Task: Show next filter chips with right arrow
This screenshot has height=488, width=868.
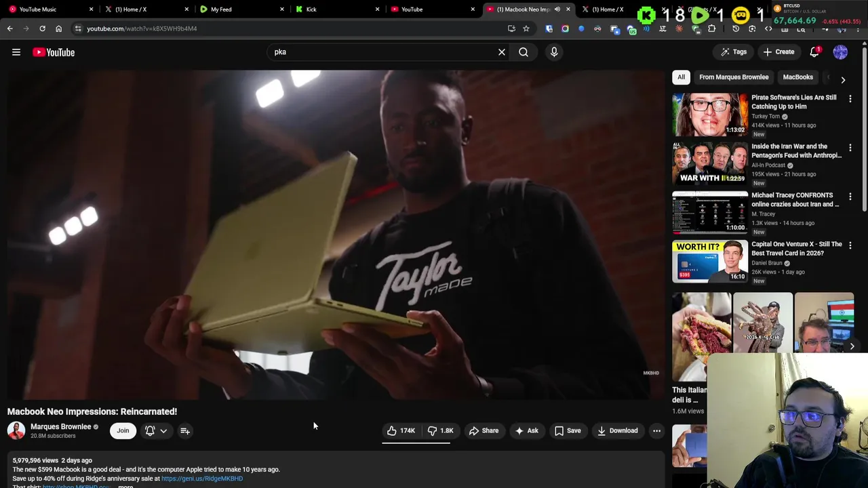Action: click(843, 80)
